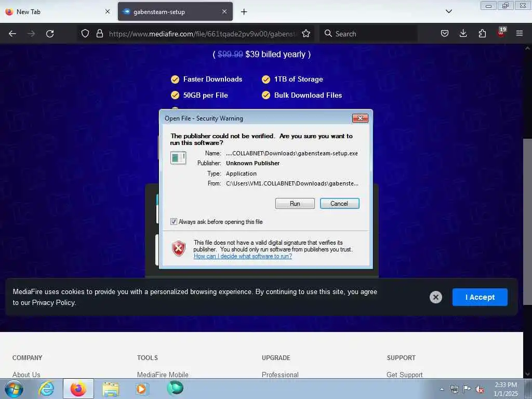This screenshot has height=399, width=532.
Task: Click the 'Faster Downloads' feature text
Action: [212, 79]
